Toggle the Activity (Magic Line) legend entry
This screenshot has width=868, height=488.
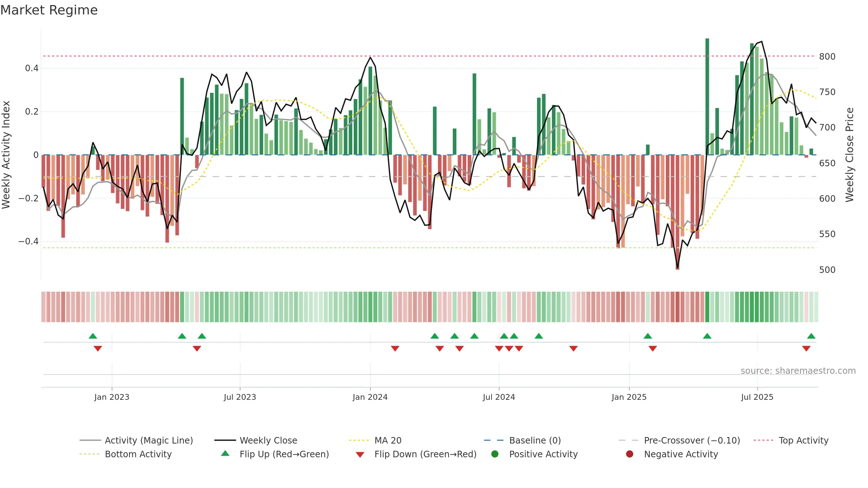coord(136,440)
